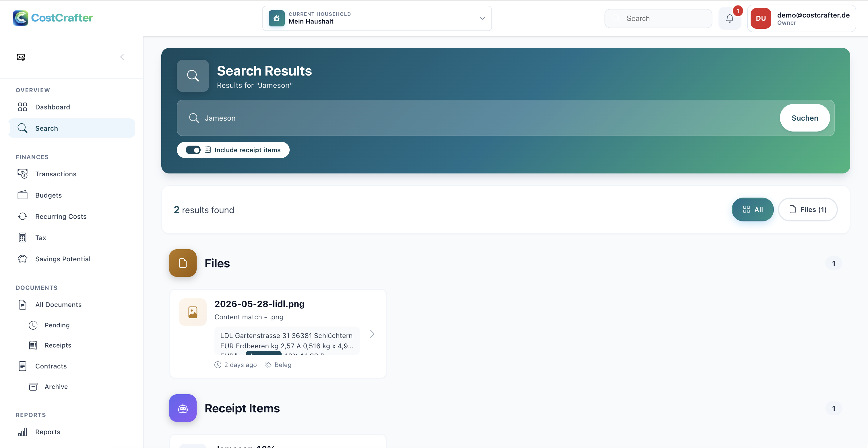Open the All Documents icon
This screenshot has width=868, height=448.
click(23, 305)
